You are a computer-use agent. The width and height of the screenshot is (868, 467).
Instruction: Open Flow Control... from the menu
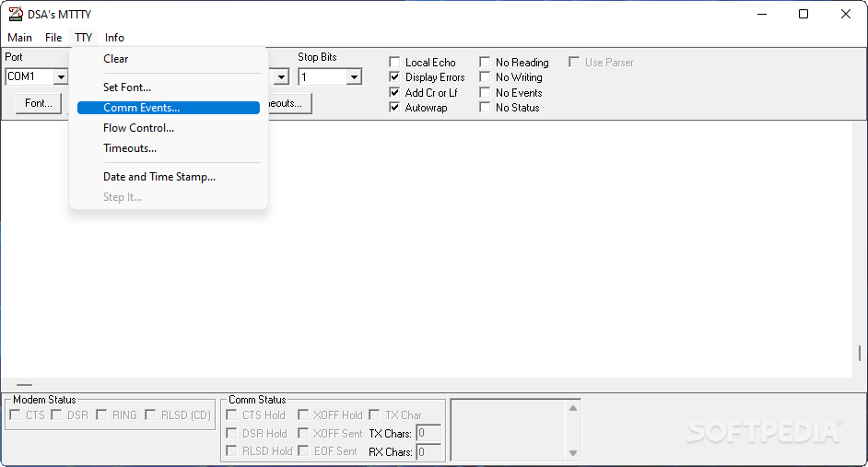[169, 128]
